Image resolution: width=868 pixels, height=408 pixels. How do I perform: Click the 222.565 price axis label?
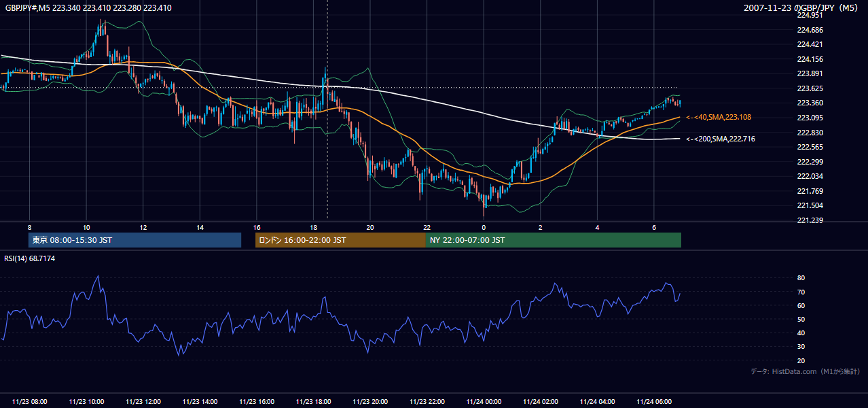[810, 147]
